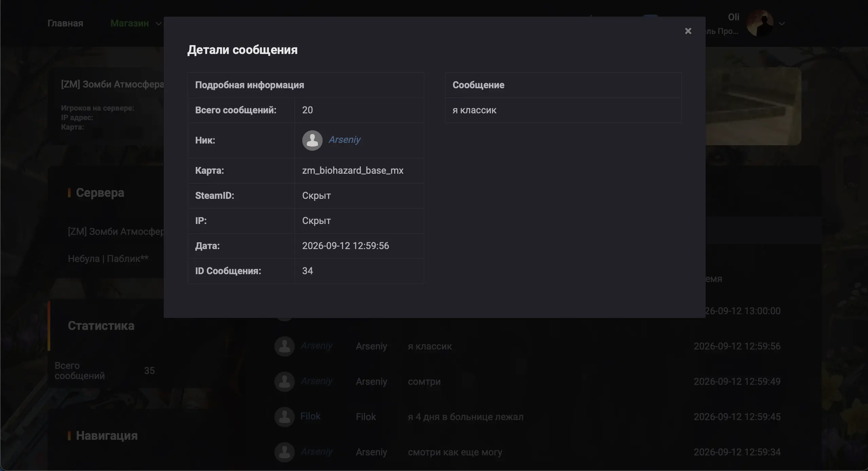This screenshot has height=471, width=868.
Task: Click the date 2026-09-12 12:59:56 in the dialog
Action: point(346,246)
